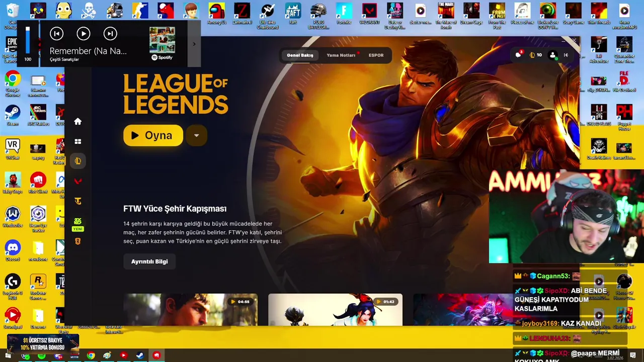Select the VALORANT sidebar icon
644x362 pixels.
click(77, 181)
